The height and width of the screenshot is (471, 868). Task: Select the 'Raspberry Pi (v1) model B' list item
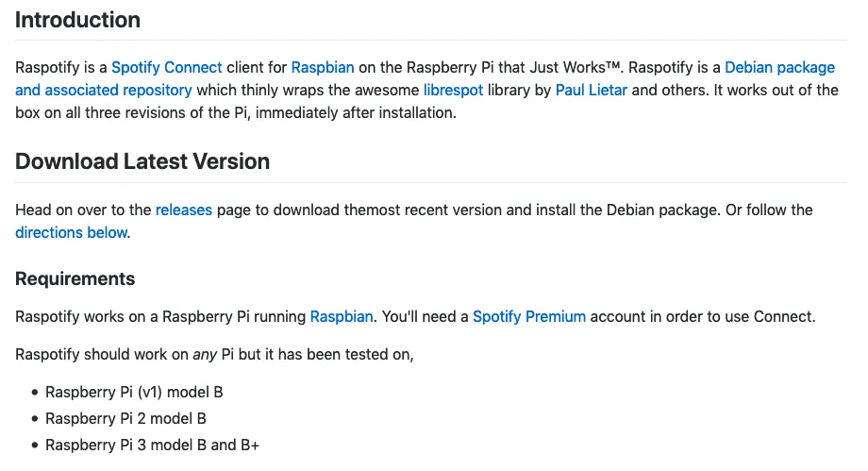pyautogui.click(x=134, y=393)
